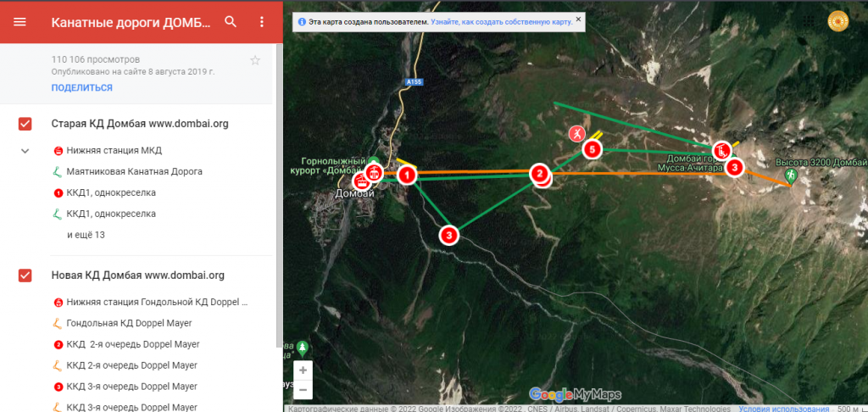Uncheck the Старая КД Домбая layer
868x412 pixels.
click(25, 124)
